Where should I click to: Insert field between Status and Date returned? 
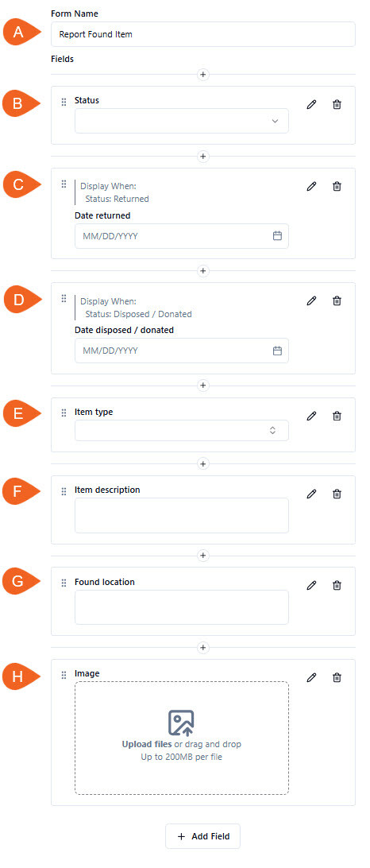click(x=203, y=157)
